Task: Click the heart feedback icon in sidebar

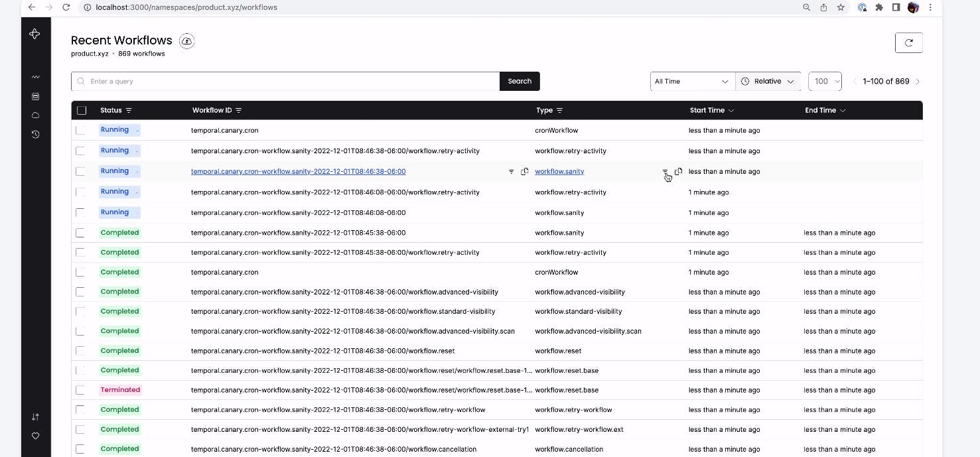Action: pyautogui.click(x=35, y=436)
